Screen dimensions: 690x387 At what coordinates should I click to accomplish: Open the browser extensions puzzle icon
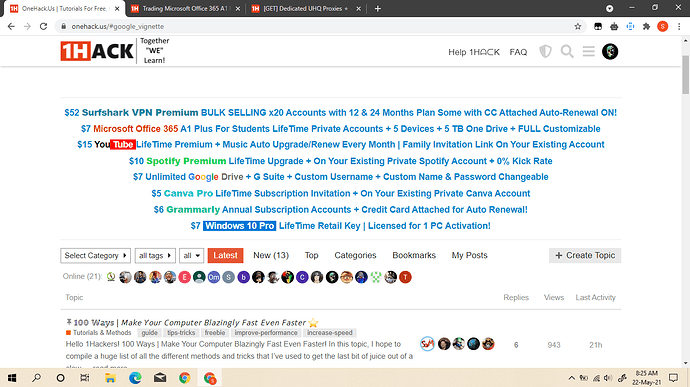tap(646, 26)
